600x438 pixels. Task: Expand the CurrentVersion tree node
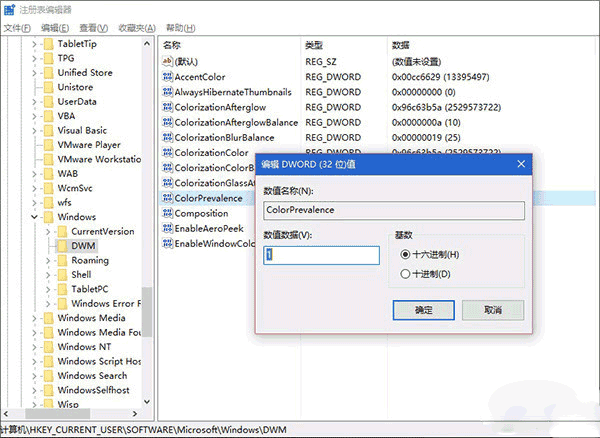[x=48, y=231]
